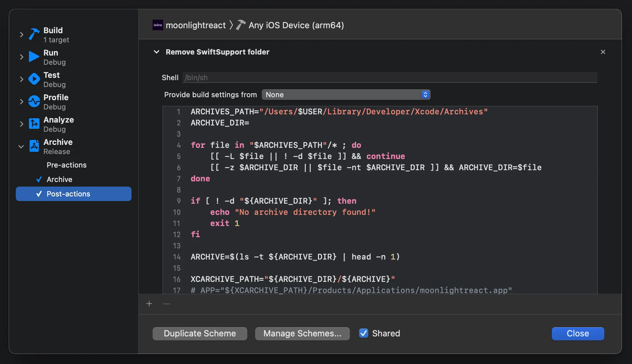Viewport: 632px width, 364px height.
Task: Click the Archive action icon
Action: [34, 146]
